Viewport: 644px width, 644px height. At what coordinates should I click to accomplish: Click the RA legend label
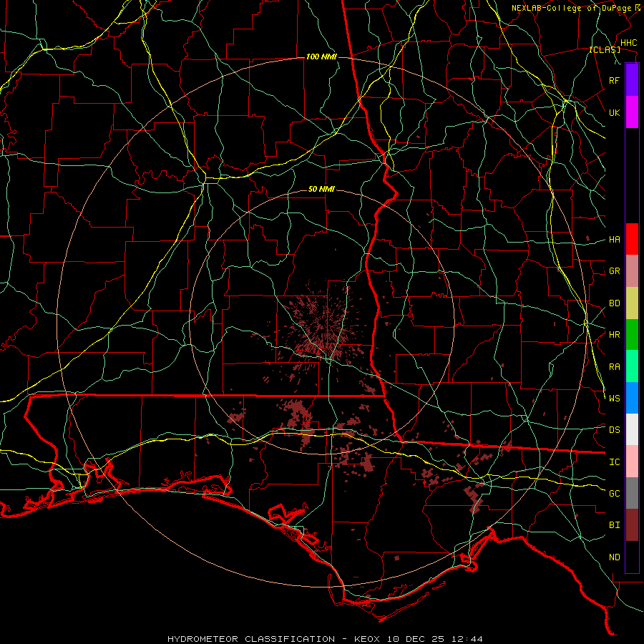[614, 367]
